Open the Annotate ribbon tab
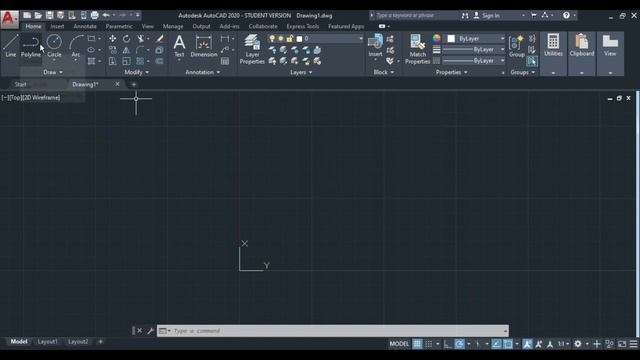The image size is (640, 360). pyautogui.click(x=85, y=26)
